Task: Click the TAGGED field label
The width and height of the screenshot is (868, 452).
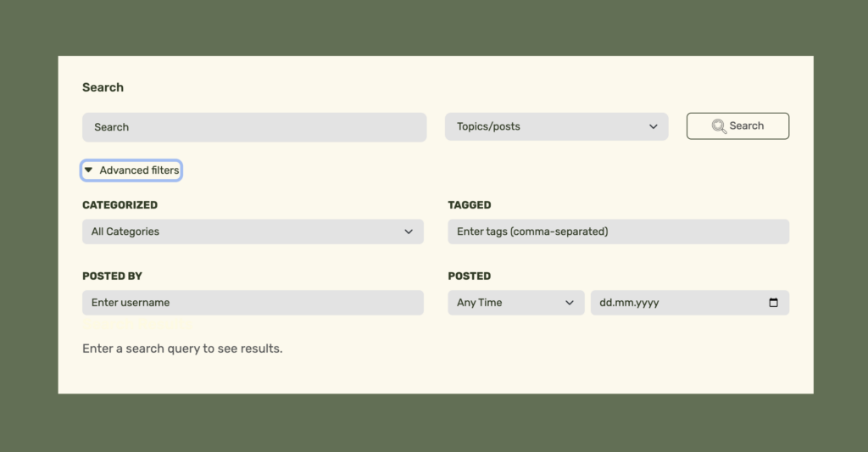Action: 470,205
